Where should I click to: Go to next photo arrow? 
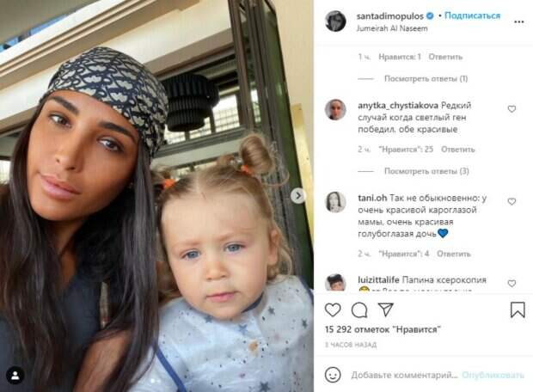click(298, 195)
